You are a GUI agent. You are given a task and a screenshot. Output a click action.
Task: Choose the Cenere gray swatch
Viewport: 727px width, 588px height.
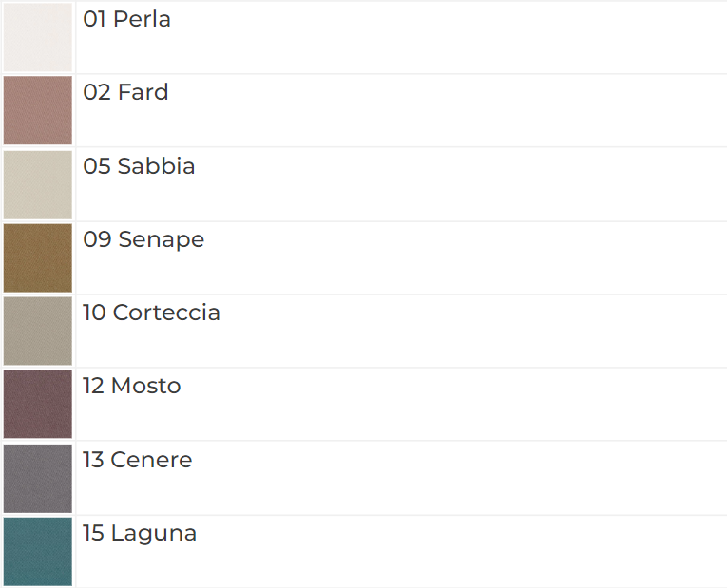click(x=38, y=478)
